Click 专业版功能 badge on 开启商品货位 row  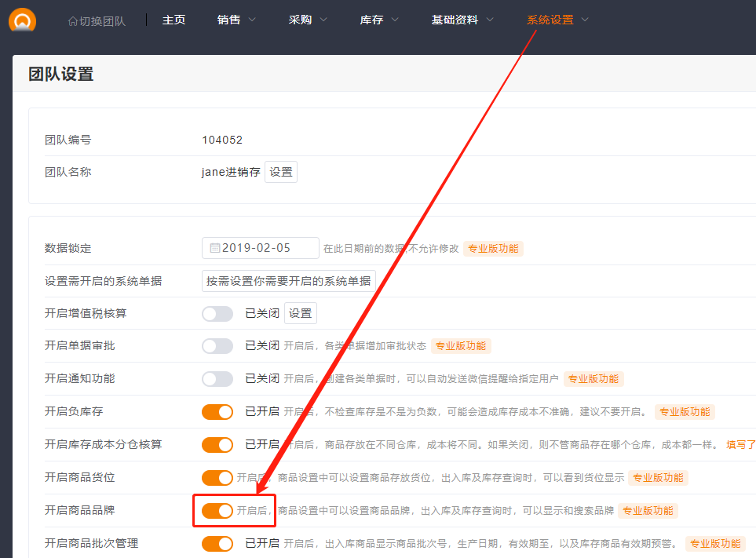[x=658, y=478]
